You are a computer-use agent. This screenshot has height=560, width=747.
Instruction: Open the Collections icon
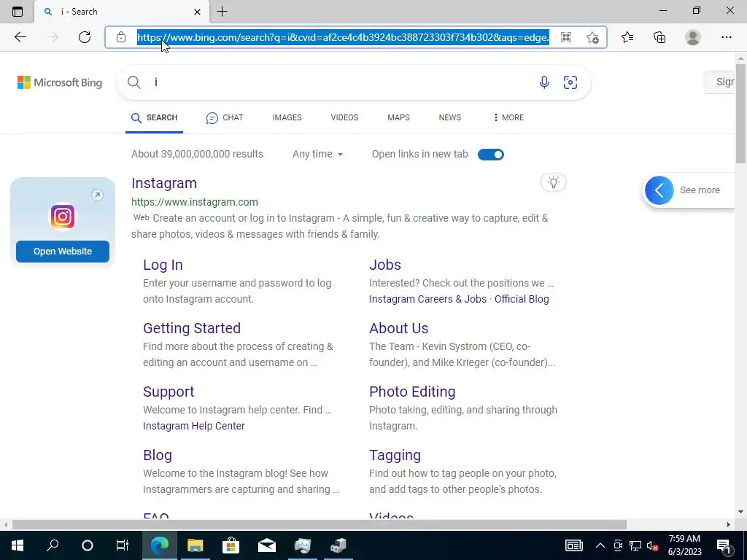(x=659, y=37)
